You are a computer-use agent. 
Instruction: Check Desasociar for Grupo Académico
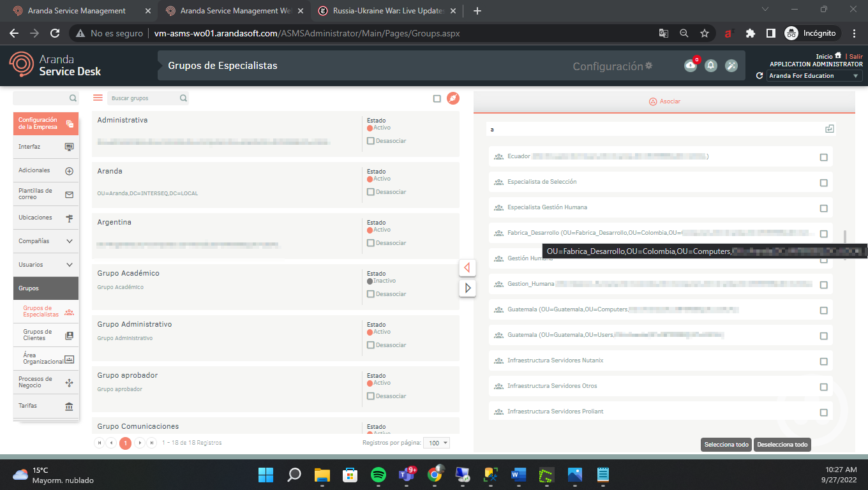[370, 294]
